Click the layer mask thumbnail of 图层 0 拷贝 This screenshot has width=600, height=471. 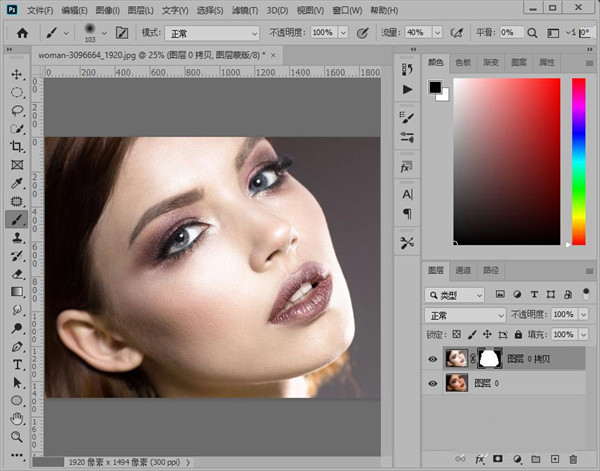point(489,357)
